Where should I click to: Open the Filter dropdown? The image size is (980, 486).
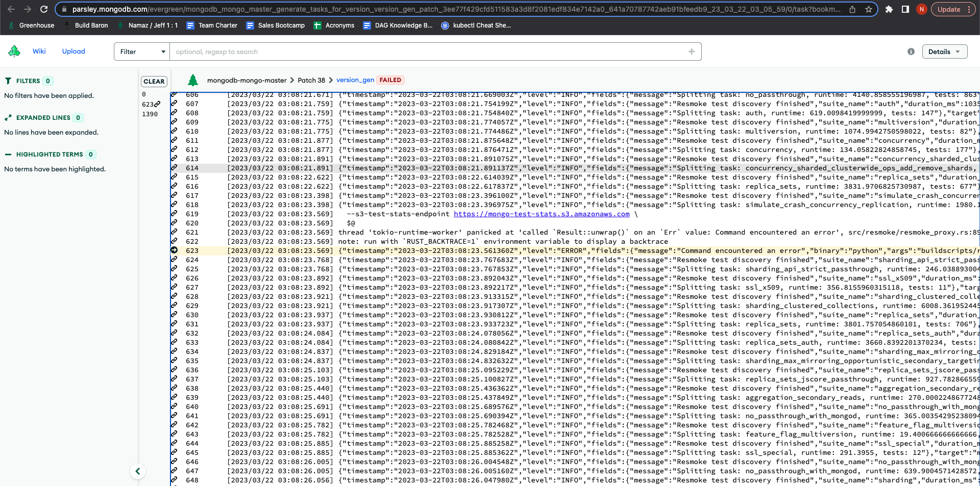141,52
